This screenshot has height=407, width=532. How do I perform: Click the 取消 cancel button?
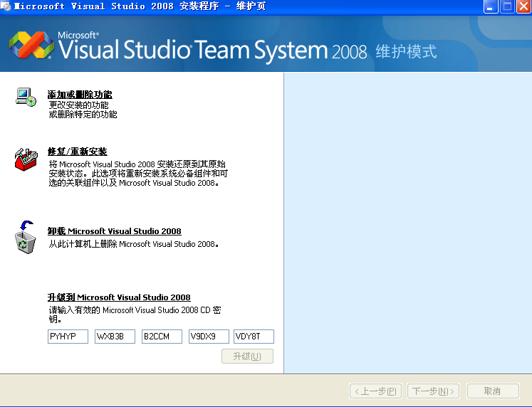pos(493,391)
